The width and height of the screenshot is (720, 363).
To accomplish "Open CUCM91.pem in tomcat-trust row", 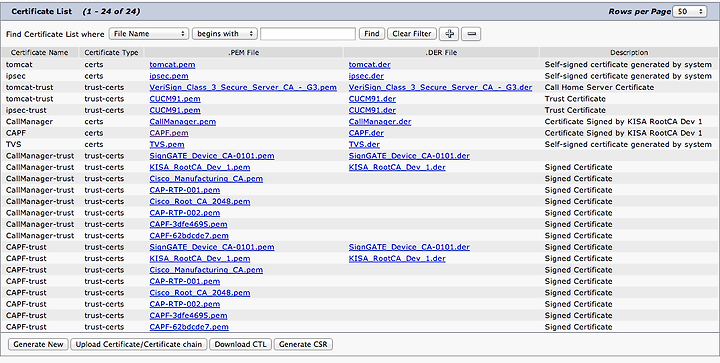I will 175,99.
